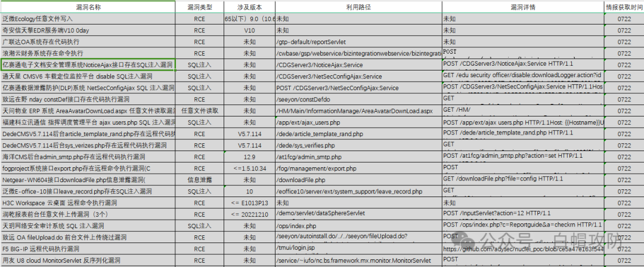This screenshot has width=644, height=267.
Task: Select path cell /dede/article_template_rand.php
Action: [358, 134]
